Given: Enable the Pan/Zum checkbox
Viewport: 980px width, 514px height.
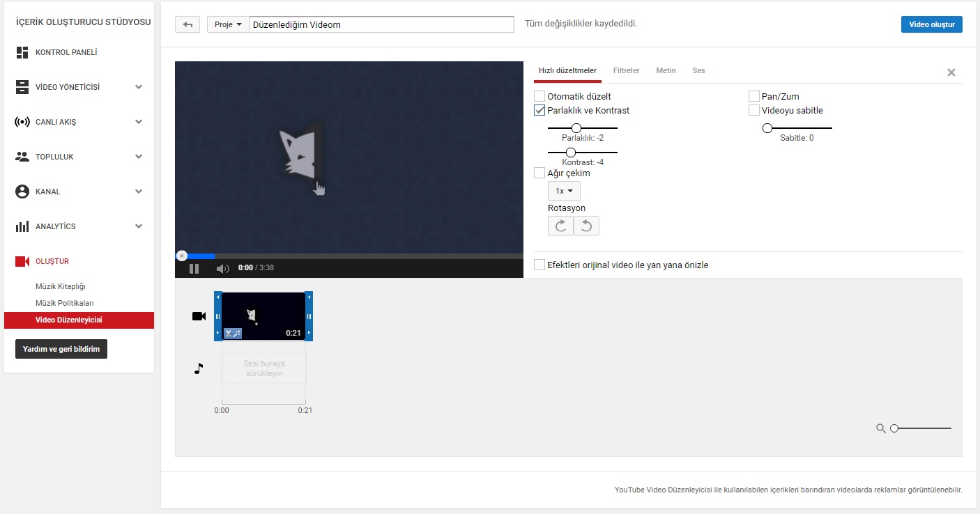Looking at the screenshot, I should 754,96.
